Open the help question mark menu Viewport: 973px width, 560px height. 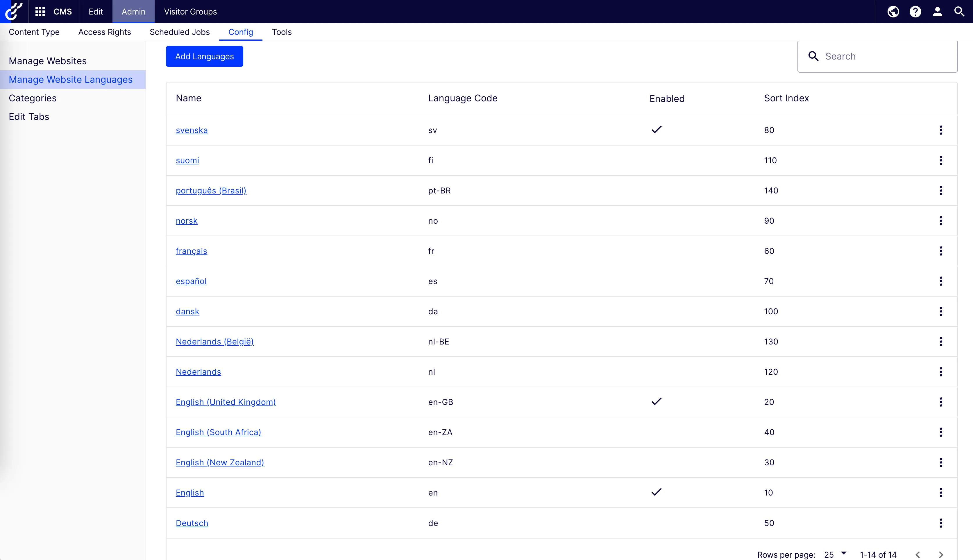915,12
